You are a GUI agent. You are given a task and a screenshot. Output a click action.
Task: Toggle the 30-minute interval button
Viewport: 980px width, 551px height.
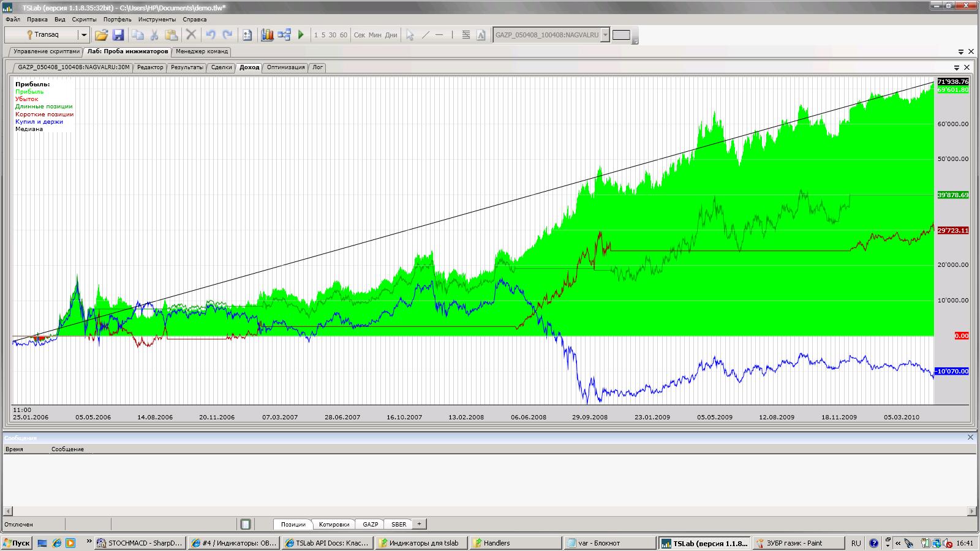pyautogui.click(x=333, y=35)
